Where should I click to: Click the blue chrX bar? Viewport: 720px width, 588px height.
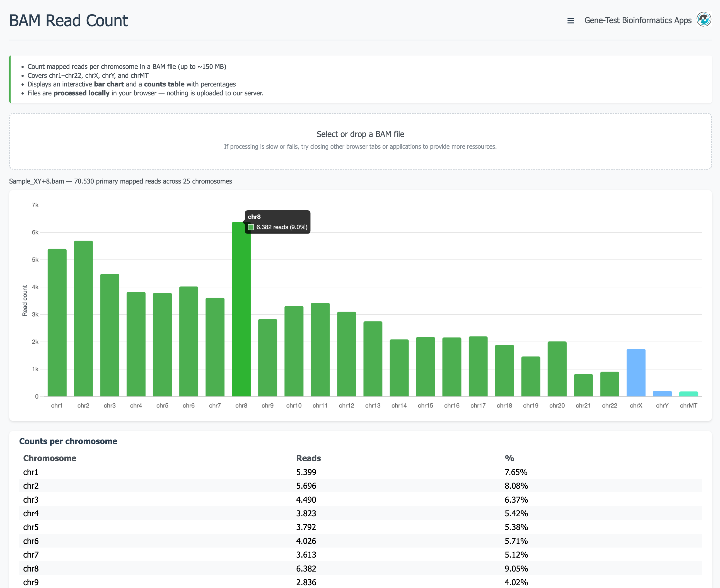636,373
